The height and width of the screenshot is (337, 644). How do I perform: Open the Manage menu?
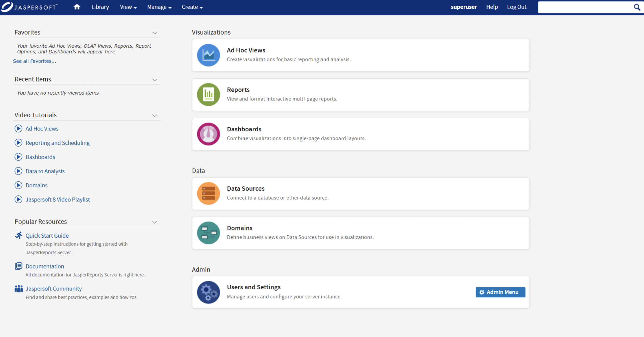(159, 7)
